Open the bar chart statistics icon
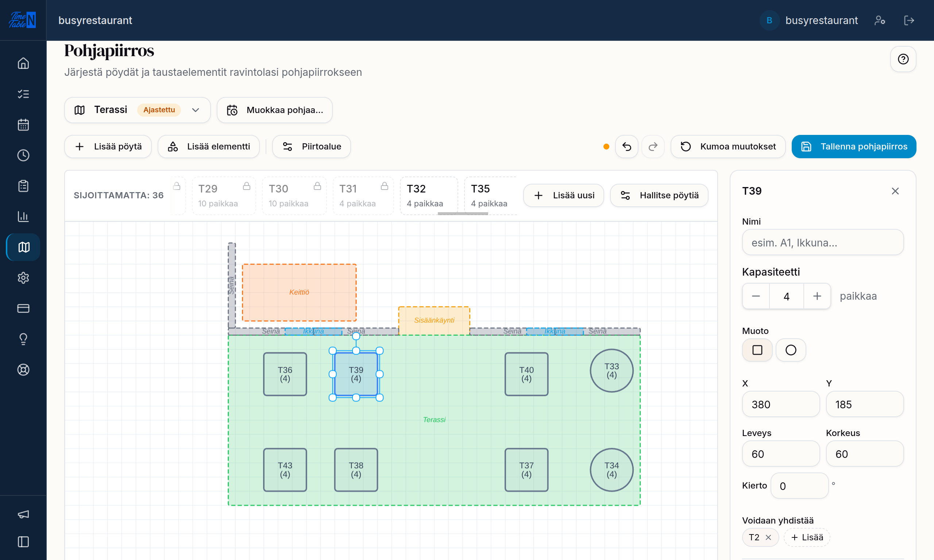Image resolution: width=934 pixels, height=560 pixels. point(23,216)
